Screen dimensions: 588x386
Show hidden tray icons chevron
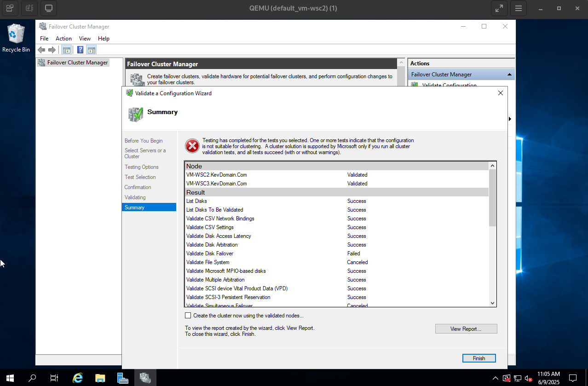tap(496, 378)
